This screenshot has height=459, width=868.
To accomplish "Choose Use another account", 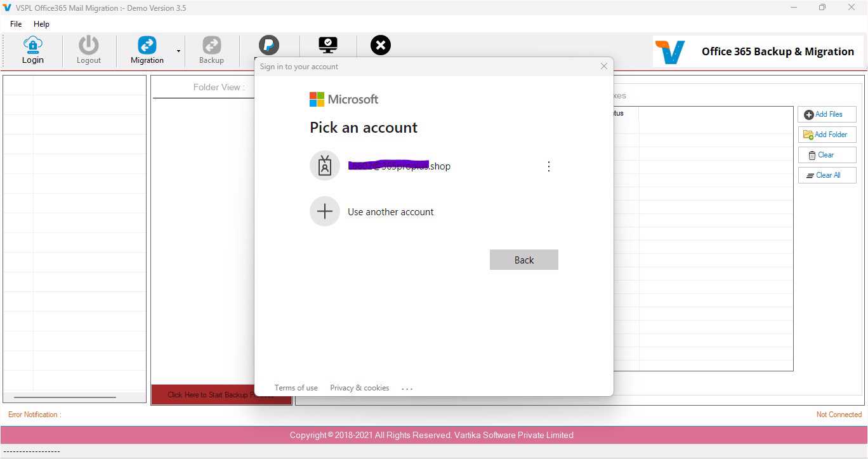I will 390,212.
